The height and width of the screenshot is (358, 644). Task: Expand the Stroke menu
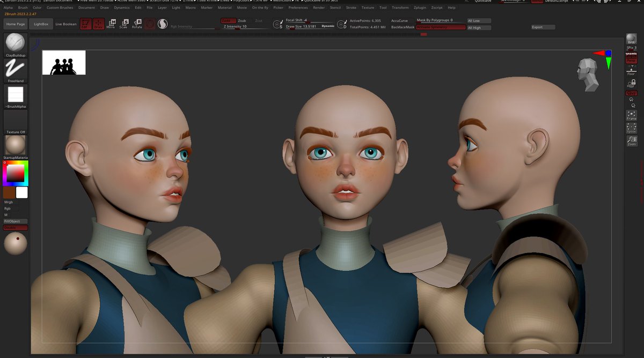click(350, 8)
